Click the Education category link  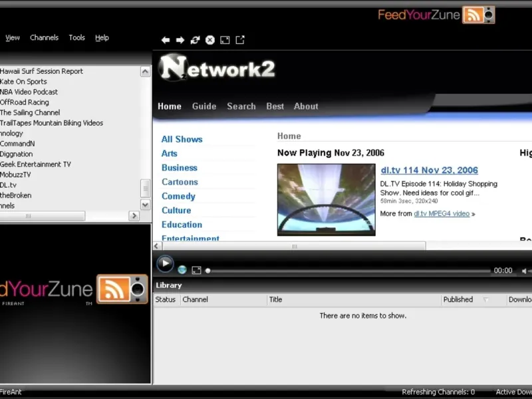coord(182,225)
